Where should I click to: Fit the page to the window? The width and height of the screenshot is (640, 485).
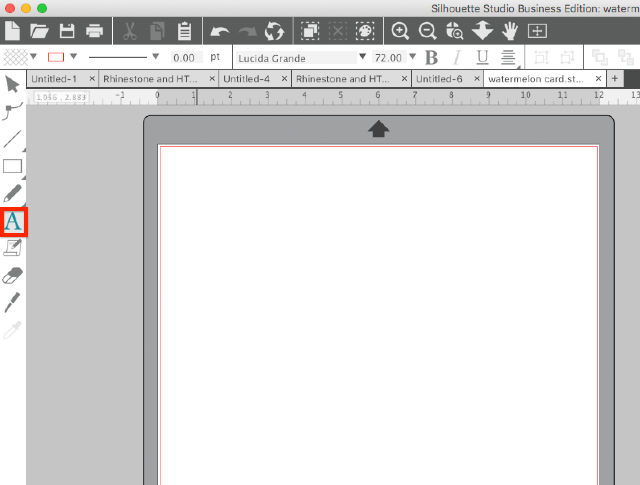(537, 31)
